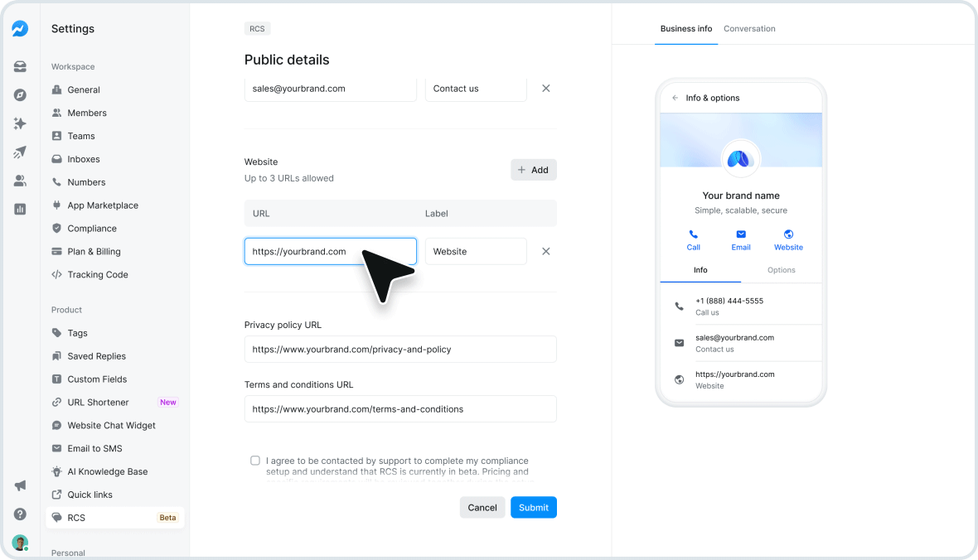Click the paper plane Campaigns icon
The height and width of the screenshot is (560, 978).
(20, 152)
